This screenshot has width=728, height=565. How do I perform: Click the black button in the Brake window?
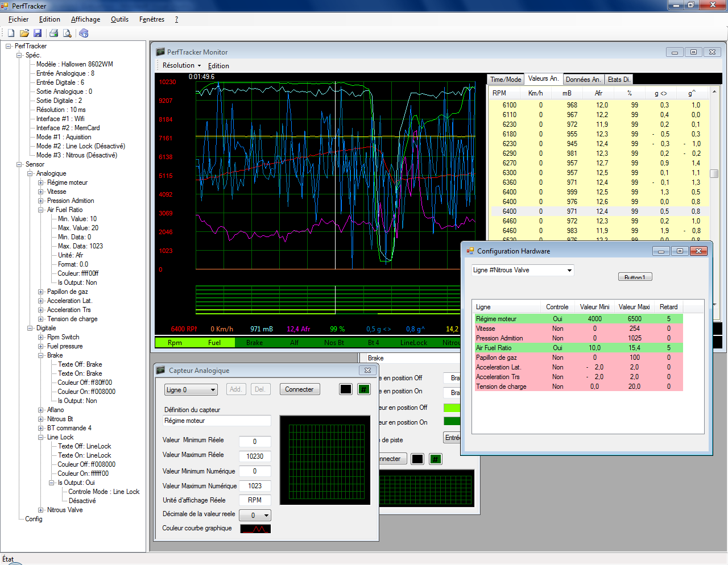[x=417, y=459]
